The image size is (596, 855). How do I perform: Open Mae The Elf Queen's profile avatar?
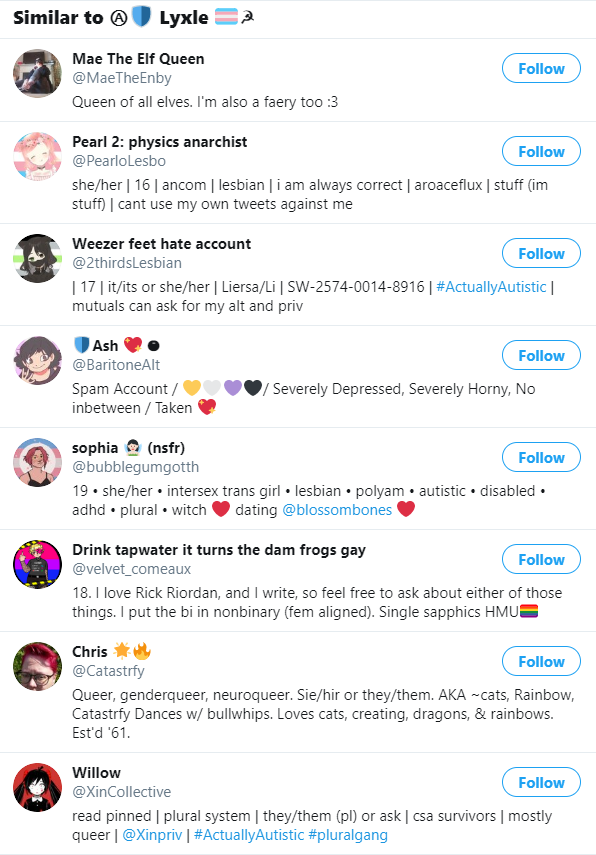coord(38,73)
